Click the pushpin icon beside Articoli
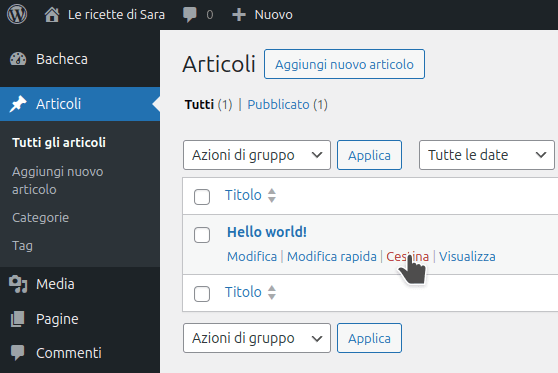This screenshot has height=373, width=558. (18, 104)
